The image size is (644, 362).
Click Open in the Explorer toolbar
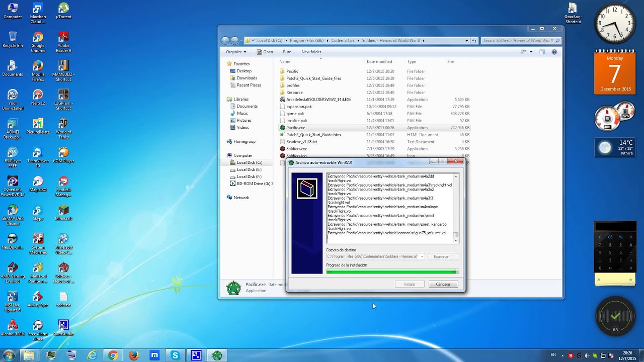pyautogui.click(x=265, y=52)
